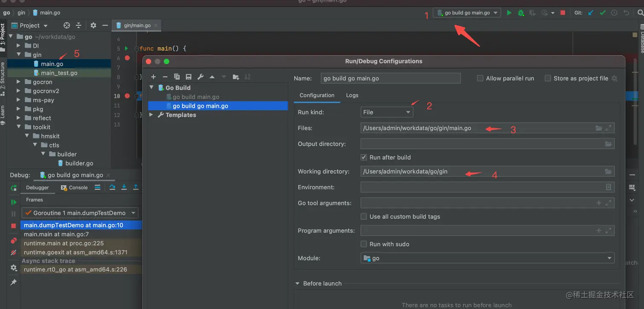Select Configuration tab

coord(317,95)
